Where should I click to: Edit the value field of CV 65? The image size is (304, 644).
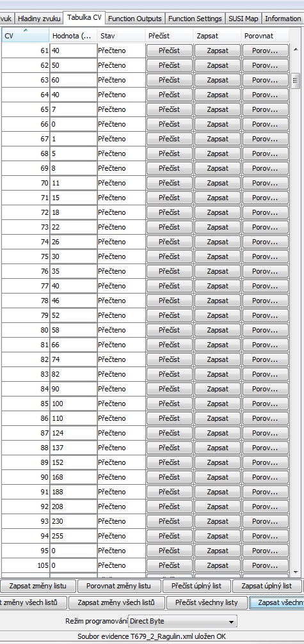74,109
